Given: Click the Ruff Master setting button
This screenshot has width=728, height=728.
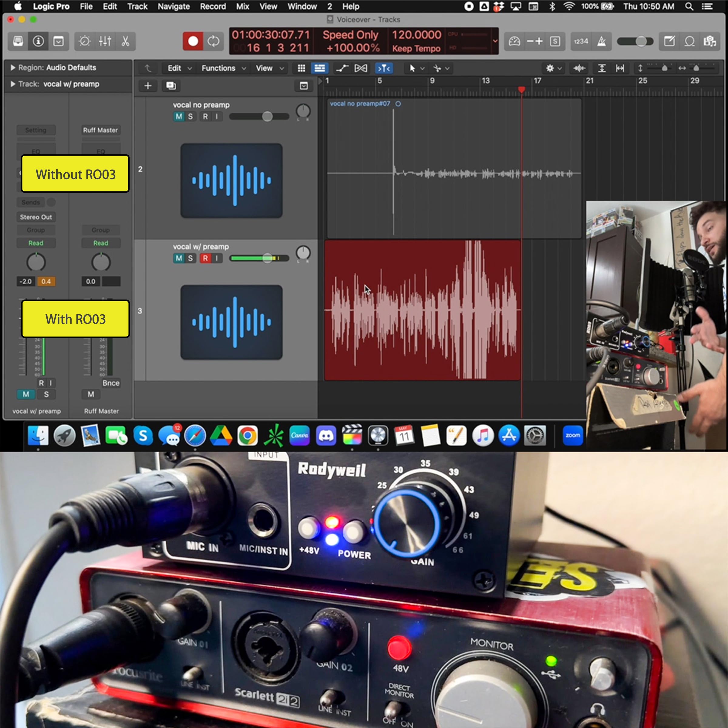Looking at the screenshot, I should point(101,130).
